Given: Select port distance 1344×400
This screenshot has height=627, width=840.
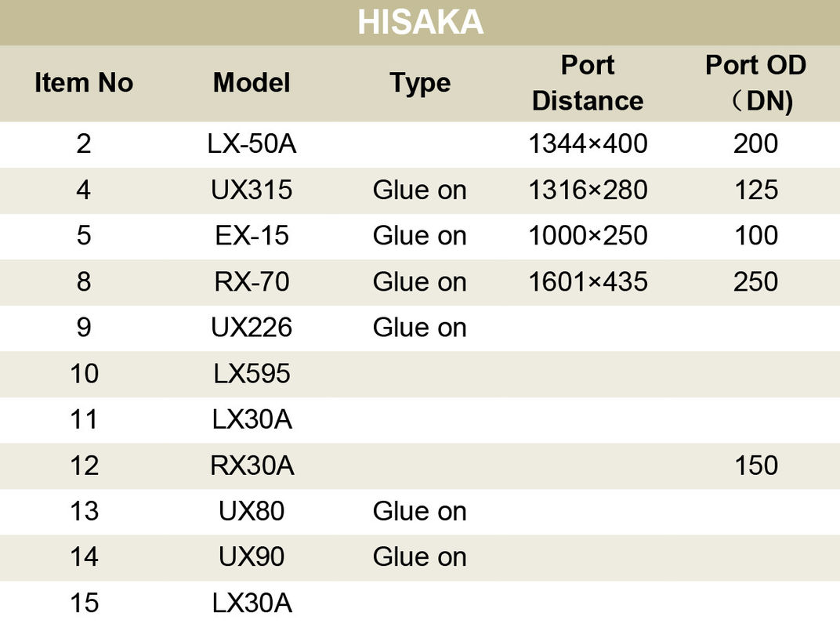Looking at the screenshot, I should (588, 144).
